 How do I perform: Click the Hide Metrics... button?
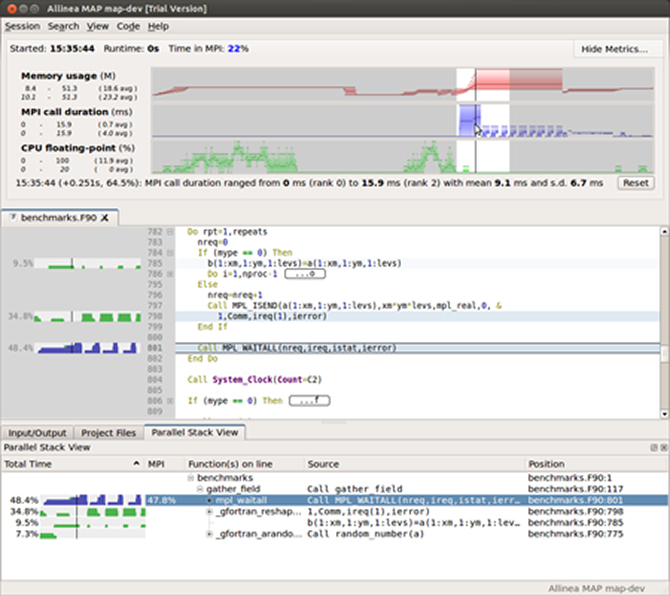[x=614, y=49]
